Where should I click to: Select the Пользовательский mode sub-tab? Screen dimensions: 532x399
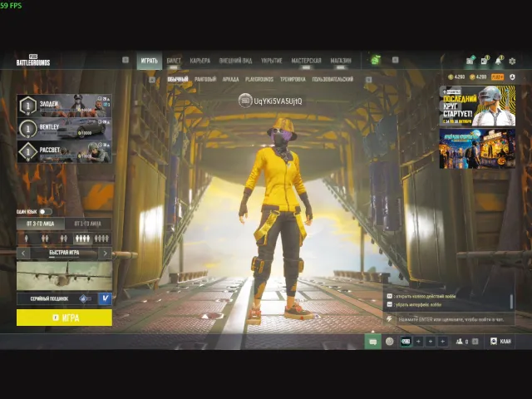point(332,80)
